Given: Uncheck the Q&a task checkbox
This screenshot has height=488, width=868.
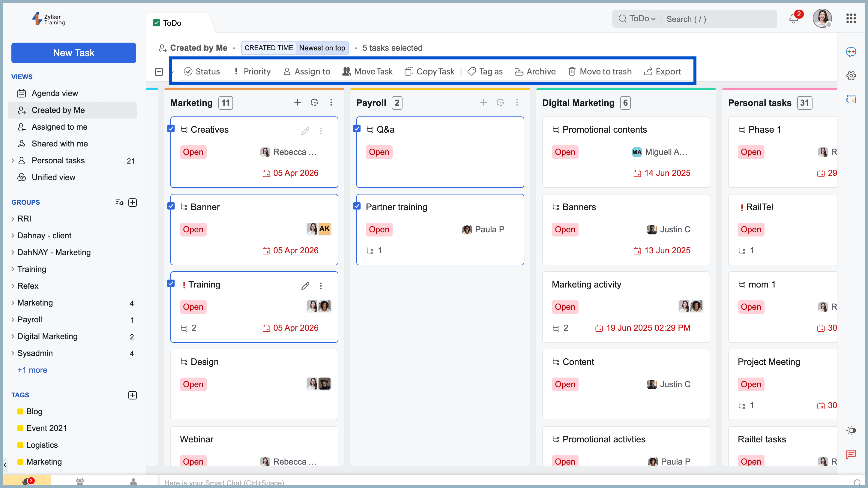Looking at the screenshot, I should [x=357, y=128].
